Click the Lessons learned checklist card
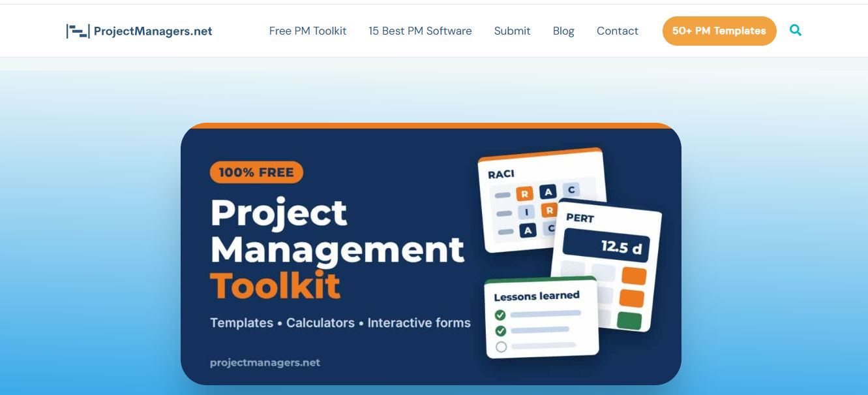The height and width of the screenshot is (395, 868). click(540, 317)
